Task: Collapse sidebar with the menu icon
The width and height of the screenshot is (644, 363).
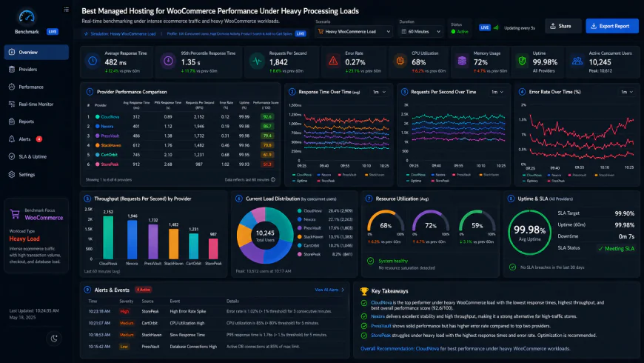Action: click(66, 10)
